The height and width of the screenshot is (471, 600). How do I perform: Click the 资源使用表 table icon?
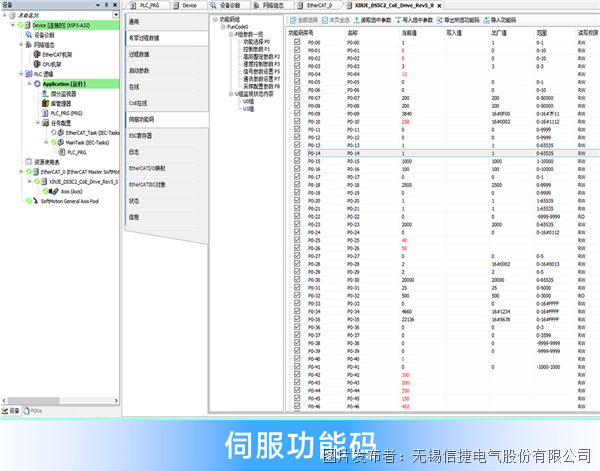(x=29, y=162)
